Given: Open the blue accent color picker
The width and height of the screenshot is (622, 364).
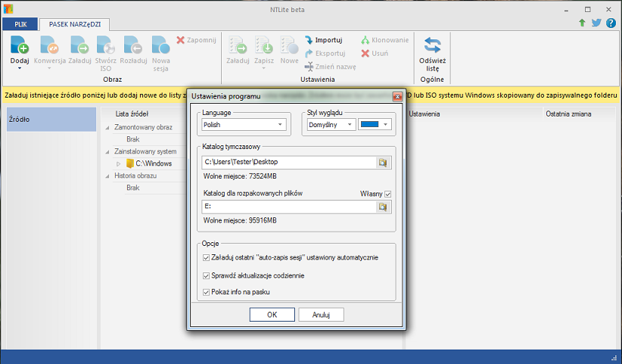Looking at the screenshot, I should [x=375, y=125].
